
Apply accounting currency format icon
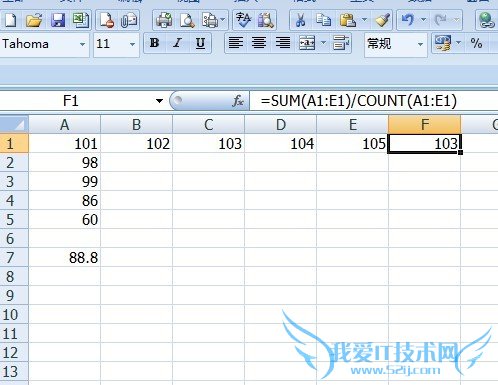coord(443,43)
